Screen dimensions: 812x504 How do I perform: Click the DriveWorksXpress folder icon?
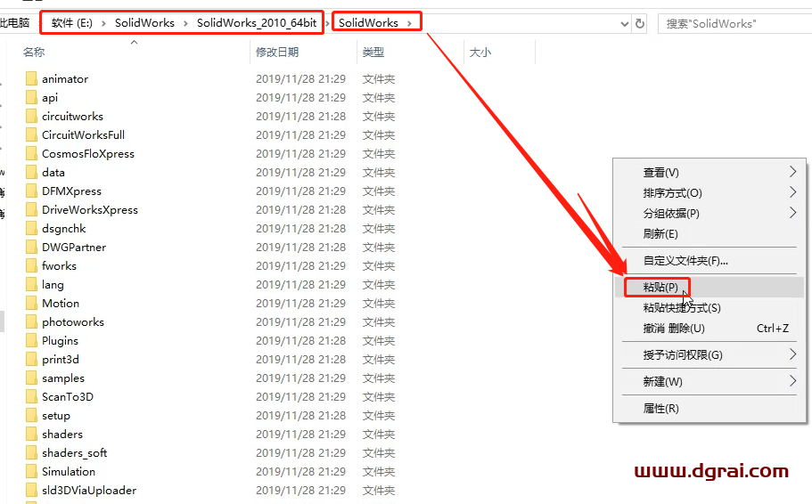click(31, 209)
